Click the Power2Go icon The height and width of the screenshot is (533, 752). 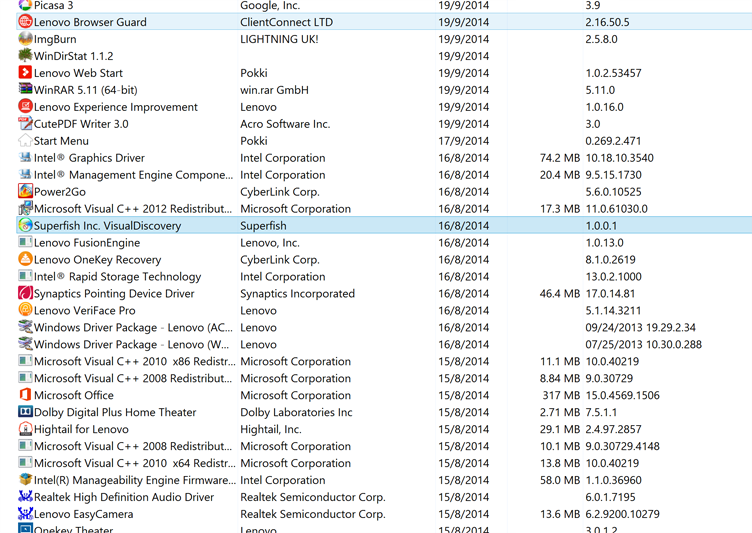pyautogui.click(x=25, y=191)
